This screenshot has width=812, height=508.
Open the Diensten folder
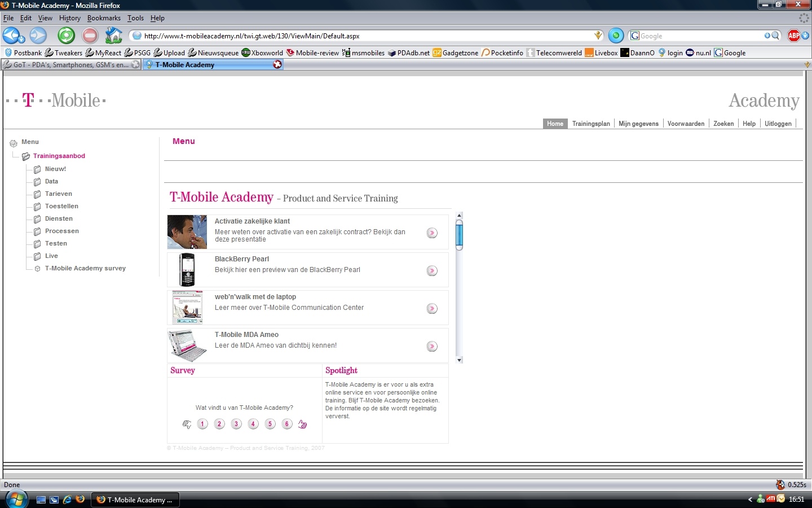coord(59,218)
